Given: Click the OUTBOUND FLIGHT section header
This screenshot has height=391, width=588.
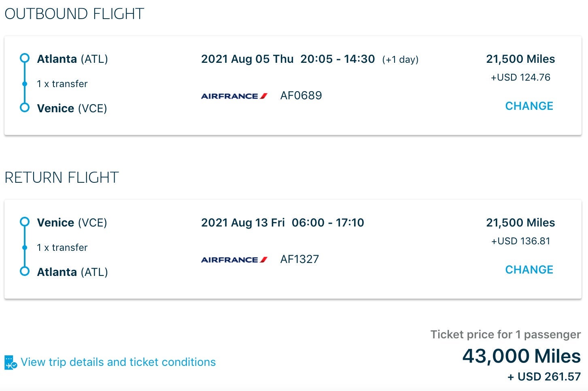Looking at the screenshot, I should 74,13.
